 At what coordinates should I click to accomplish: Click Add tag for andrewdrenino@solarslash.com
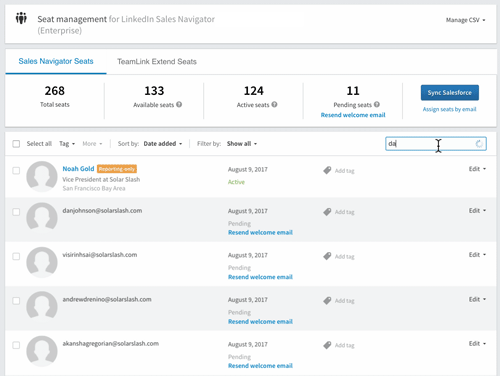pyautogui.click(x=344, y=301)
